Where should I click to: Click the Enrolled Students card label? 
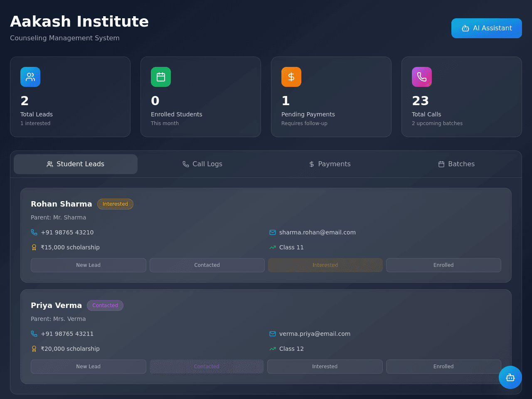[x=177, y=114]
